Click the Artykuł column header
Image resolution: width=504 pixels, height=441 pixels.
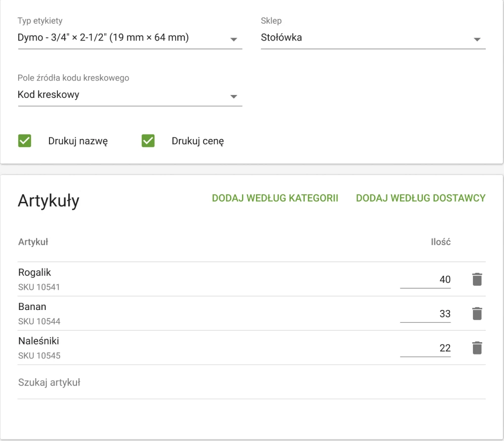(33, 242)
